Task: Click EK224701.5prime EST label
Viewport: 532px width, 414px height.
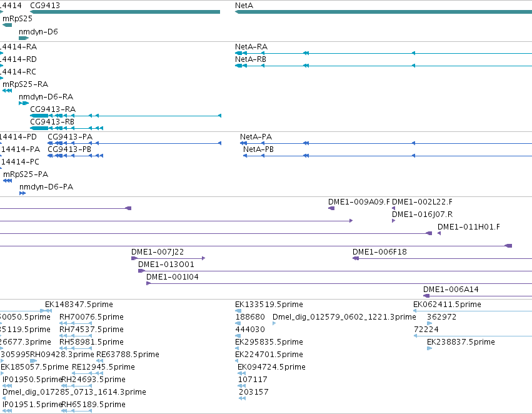Action: coord(269,354)
